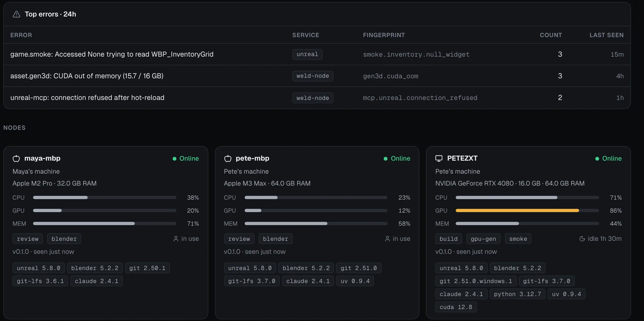Select fingerprint smoke.inventory.null_widget

tap(416, 54)
